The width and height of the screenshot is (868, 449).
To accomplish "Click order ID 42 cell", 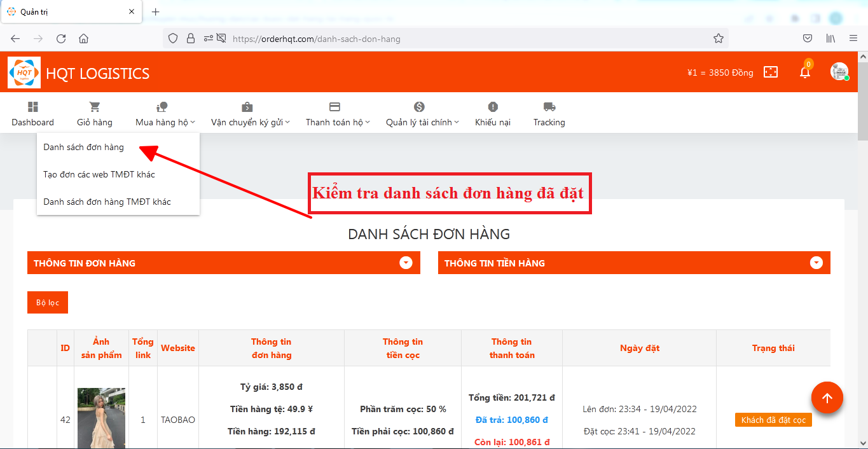I will [65, 420].
